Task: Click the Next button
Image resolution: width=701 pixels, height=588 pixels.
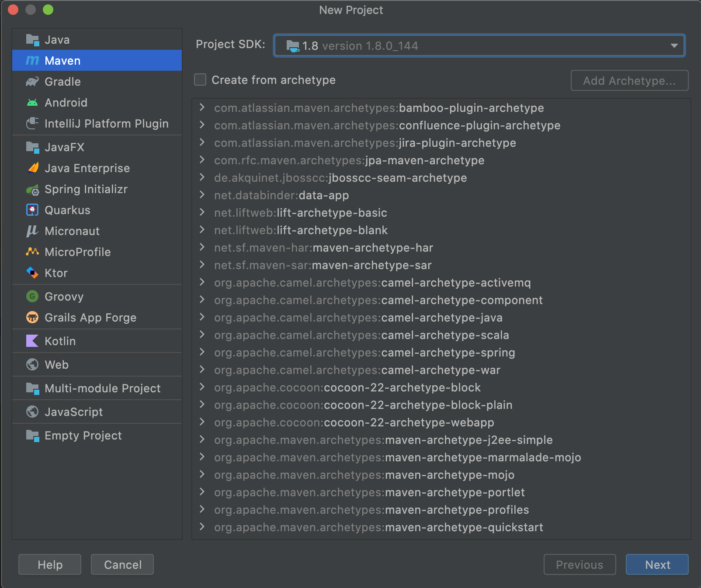Action: 657,564
